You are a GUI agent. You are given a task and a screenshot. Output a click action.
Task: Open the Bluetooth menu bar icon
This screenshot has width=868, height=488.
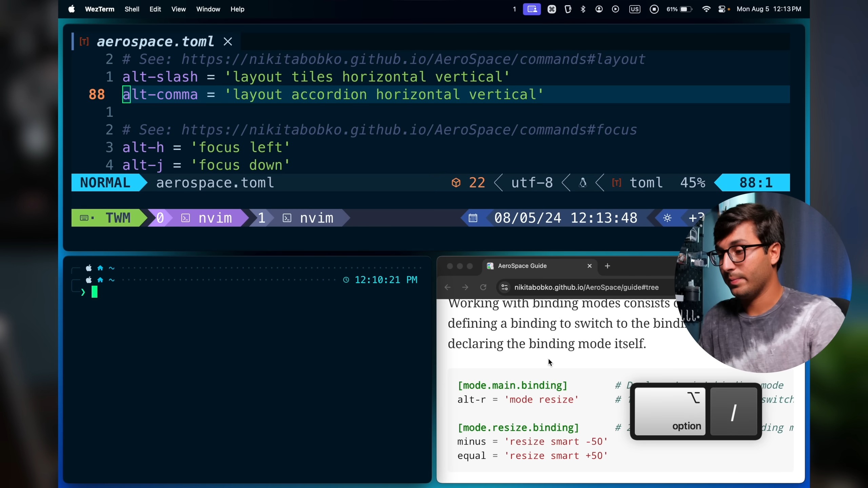click(583, 9)
